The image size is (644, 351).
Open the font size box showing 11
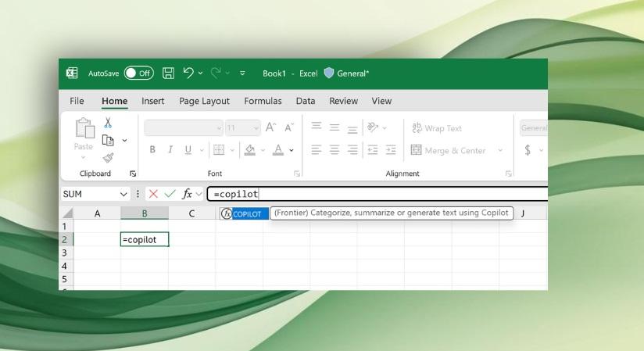(242, 128)
